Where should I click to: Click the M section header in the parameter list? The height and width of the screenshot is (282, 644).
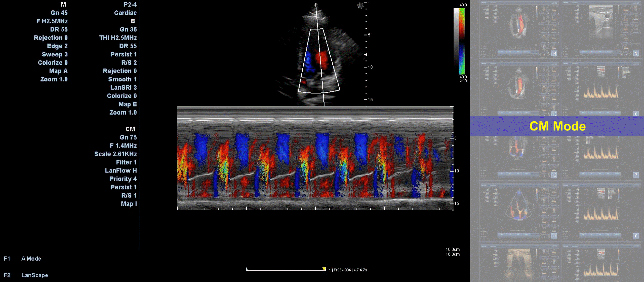pos(63,5)
